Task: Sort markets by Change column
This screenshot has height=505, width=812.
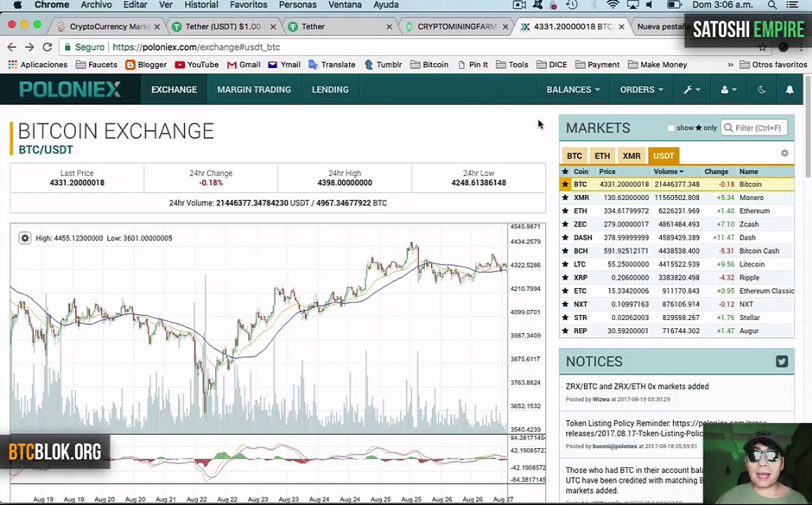Action: [x=716, y=171]
